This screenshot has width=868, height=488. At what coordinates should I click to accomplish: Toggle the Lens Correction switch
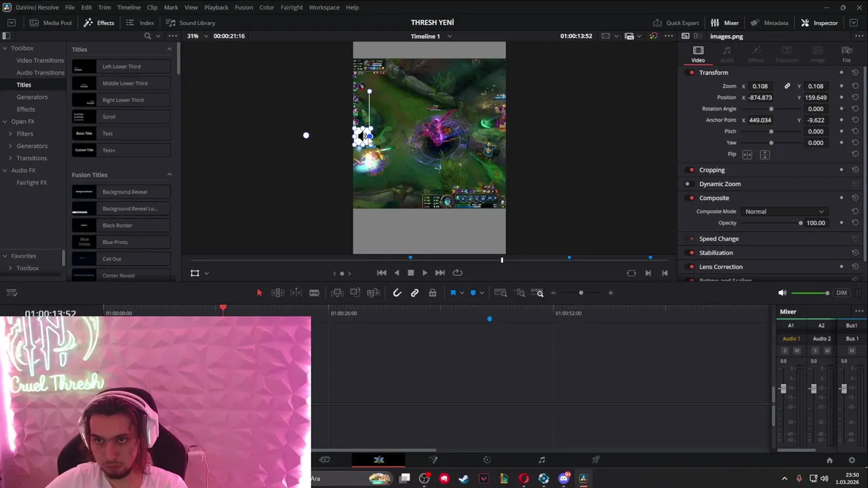tap(691, 267)
